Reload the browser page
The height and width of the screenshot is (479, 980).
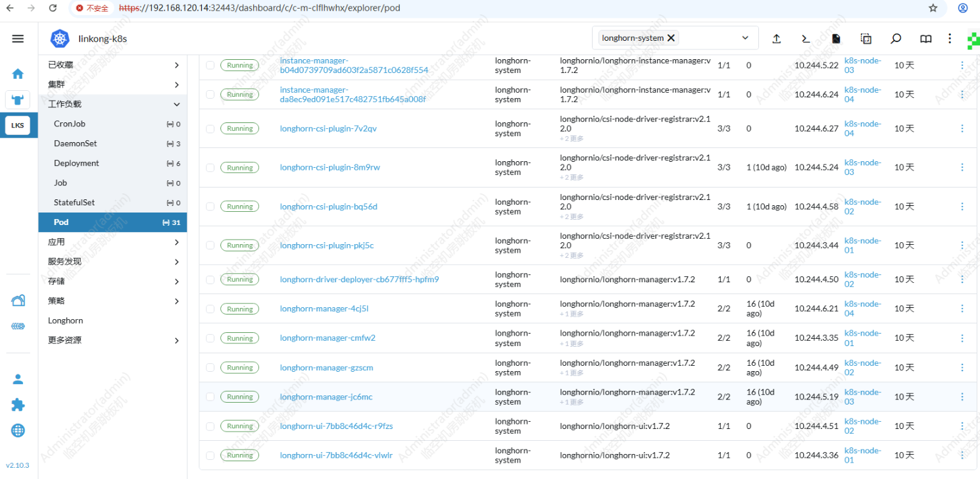click(x=53, y=9)
